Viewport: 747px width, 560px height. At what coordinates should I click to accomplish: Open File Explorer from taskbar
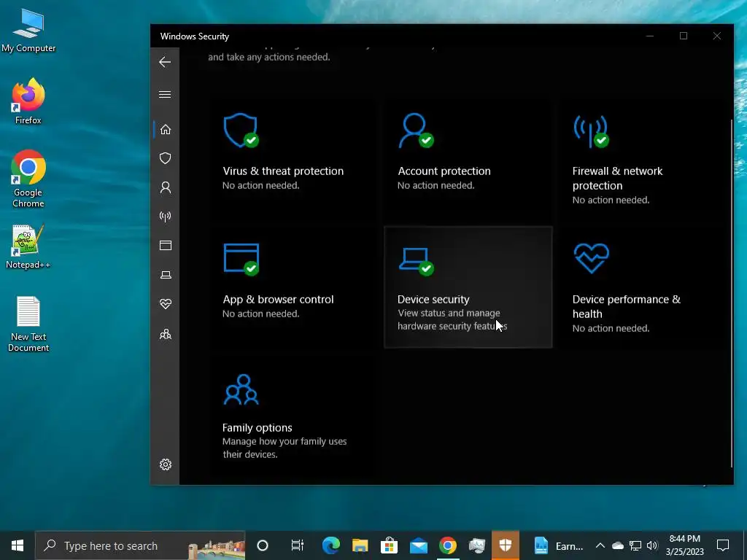(x=360, y=545)
